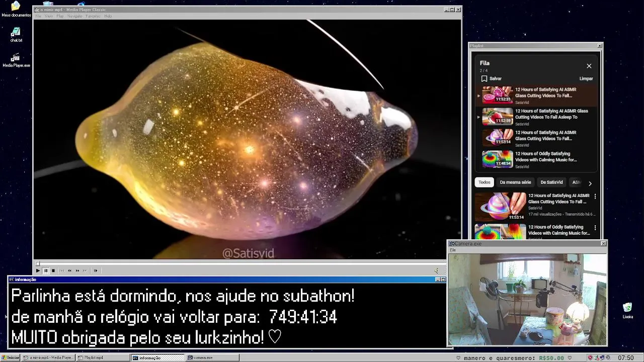The image size is (644, 362).
Task: Select the Da mesma série filter chip
Action: click(516, 183)
